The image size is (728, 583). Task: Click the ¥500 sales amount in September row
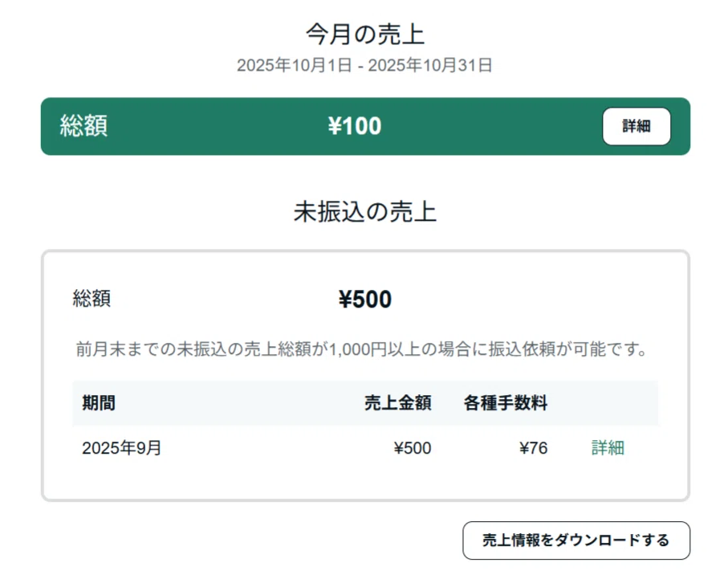413,448
